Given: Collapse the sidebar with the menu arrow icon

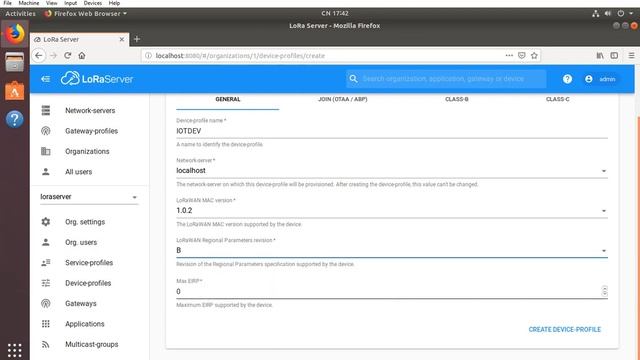Looking at the screenshot, I should (x=45, y=79).
